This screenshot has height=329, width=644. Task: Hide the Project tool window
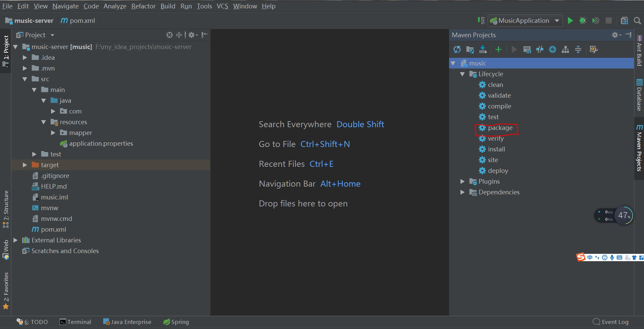pos(205,35)
